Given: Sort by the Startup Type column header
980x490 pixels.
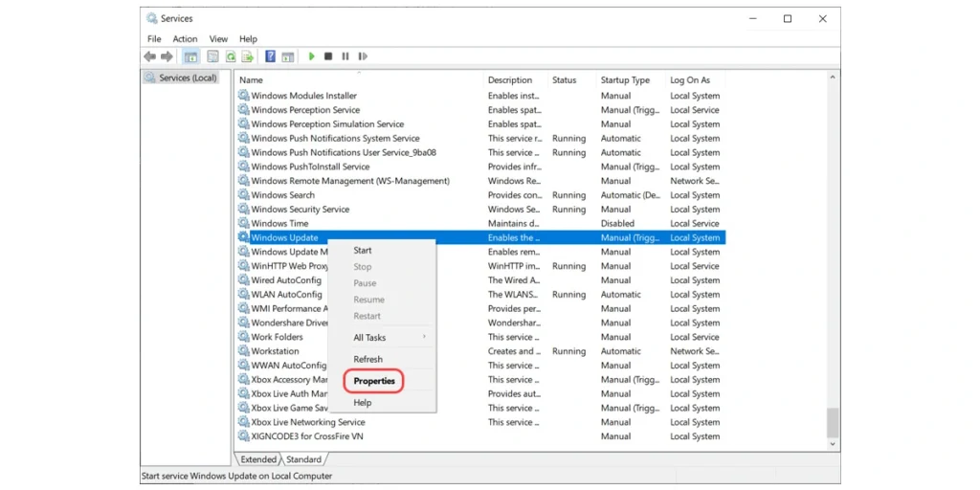Looking at the screenshot, I should tap(631, 80).
